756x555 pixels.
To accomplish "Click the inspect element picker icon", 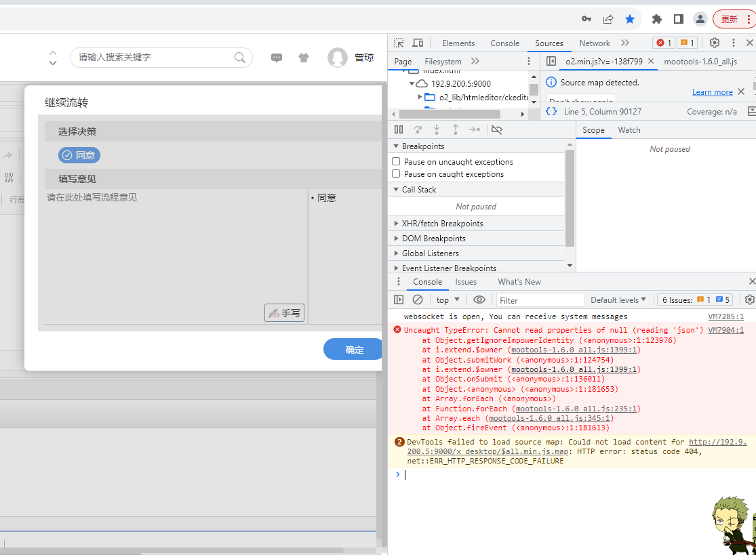I will click(399, 43).
